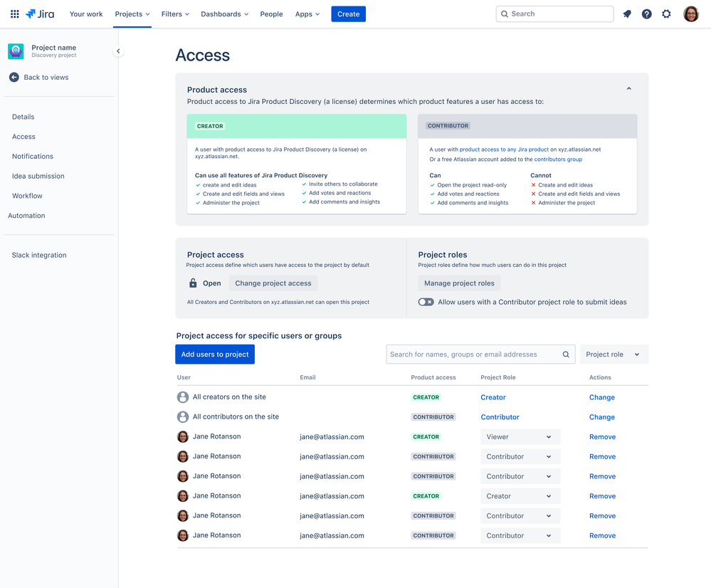Click the Email column header
The height and width of the screenshot is (588, 711).
307,377
